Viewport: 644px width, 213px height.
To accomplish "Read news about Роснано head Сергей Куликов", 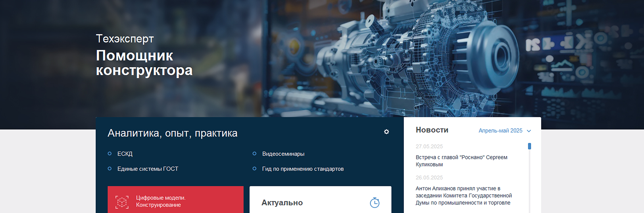I will point(461,161).
